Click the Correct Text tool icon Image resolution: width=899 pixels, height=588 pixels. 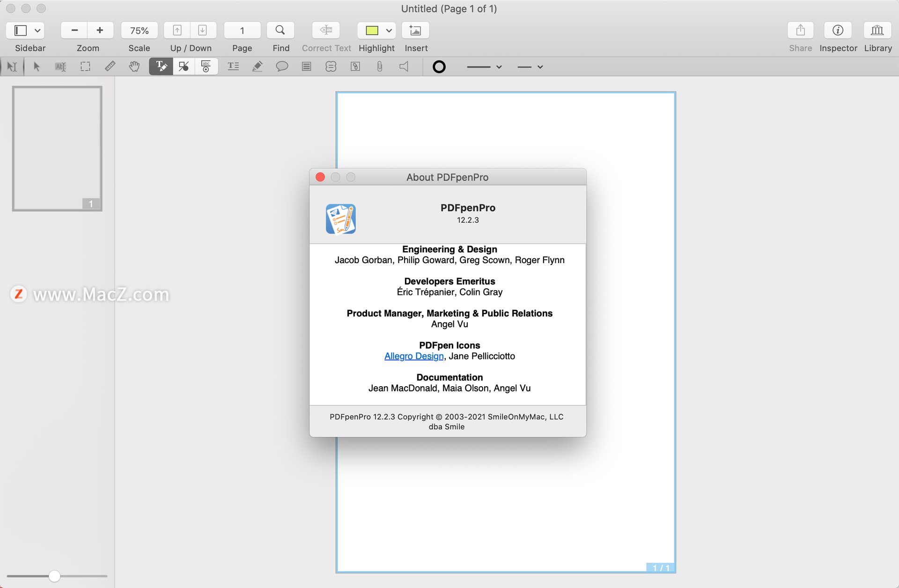click(326, 30)
